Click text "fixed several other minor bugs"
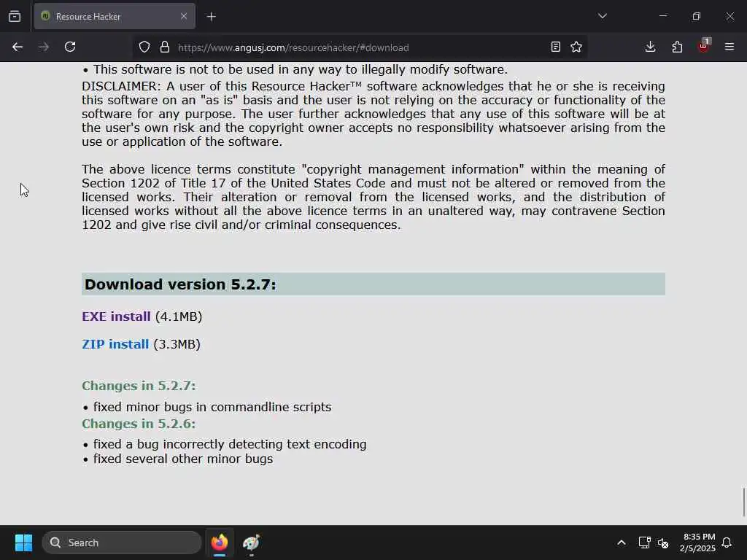747x560 pixels. tap(183, 459)
